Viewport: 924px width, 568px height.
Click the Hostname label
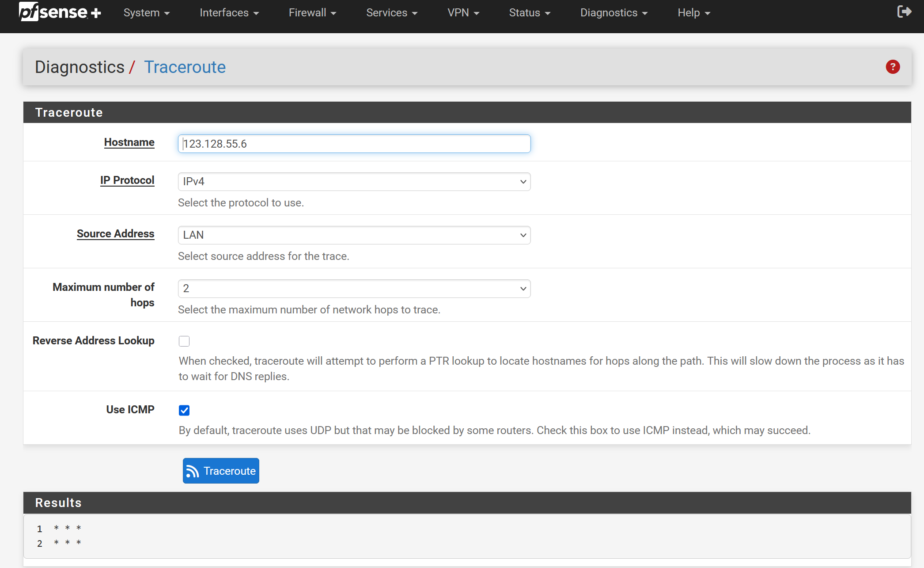pyautogui.click(x=129, y=142)
